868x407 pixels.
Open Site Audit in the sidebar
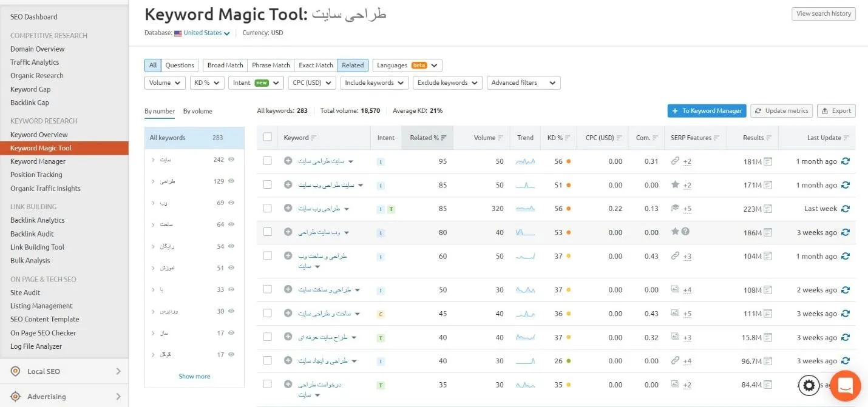[25, 292]
